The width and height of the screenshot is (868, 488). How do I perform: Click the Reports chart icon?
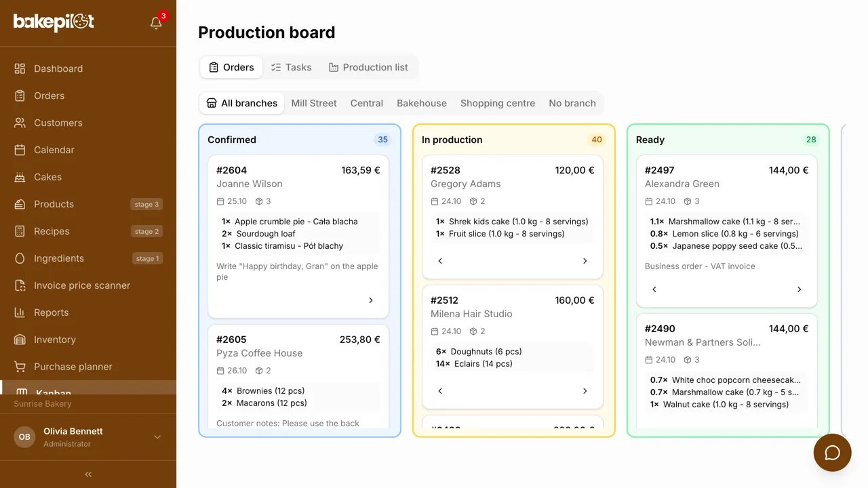pos(20,312)
